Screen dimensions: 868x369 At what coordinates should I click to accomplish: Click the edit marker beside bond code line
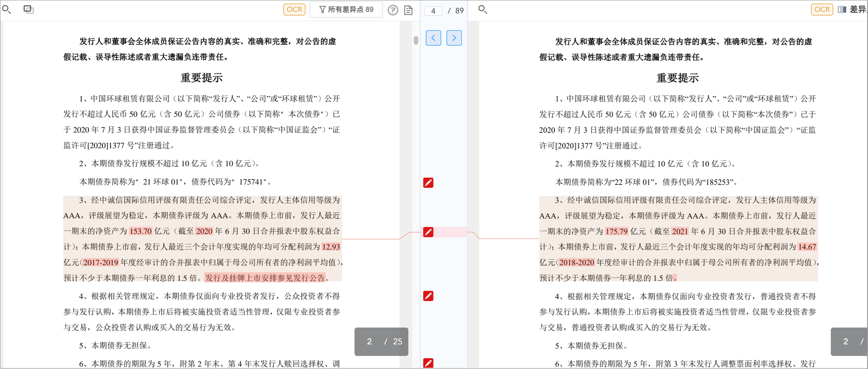(428, 182)
